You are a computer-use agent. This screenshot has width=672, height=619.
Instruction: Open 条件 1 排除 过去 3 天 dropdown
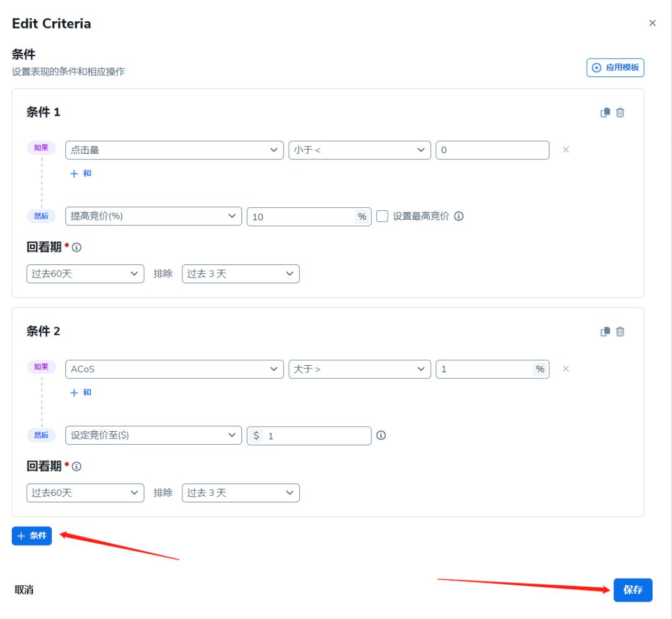tap(240, 274)
